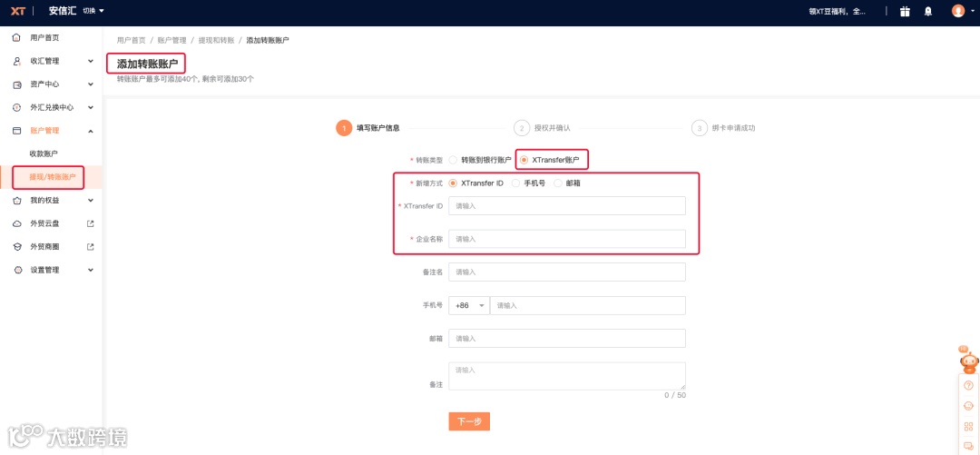Expand the 资产中心 menu chevron

click(x=91, y=84)
